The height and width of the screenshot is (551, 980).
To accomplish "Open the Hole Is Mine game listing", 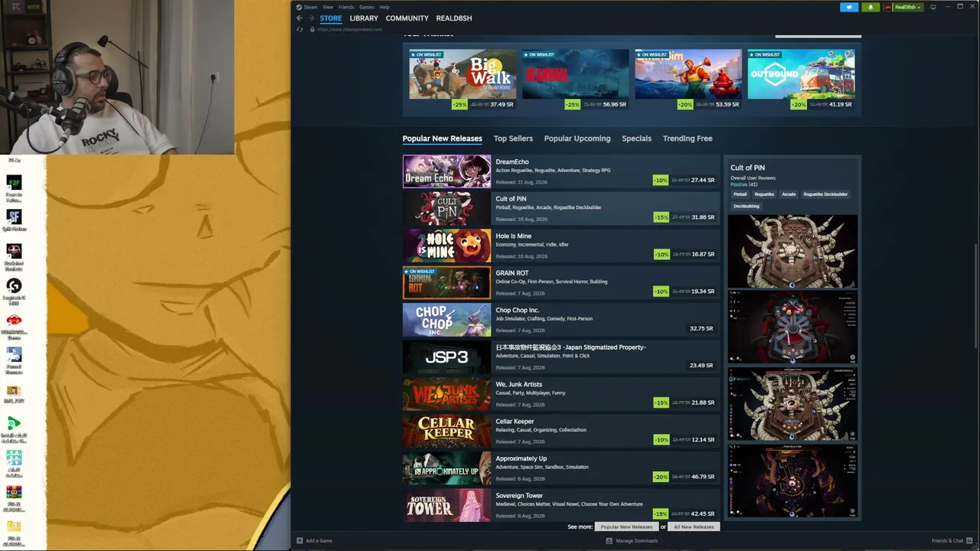I will pos(561,245).
